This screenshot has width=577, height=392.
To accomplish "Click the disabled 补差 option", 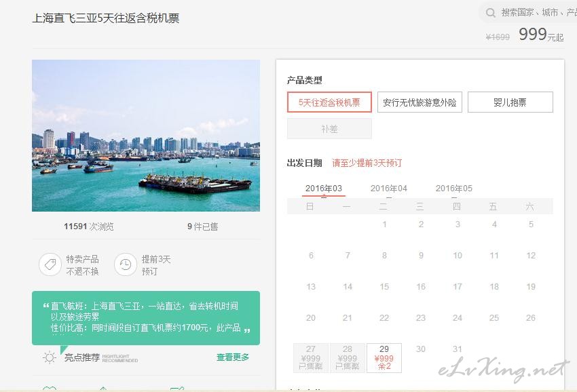I will [329, 128].
